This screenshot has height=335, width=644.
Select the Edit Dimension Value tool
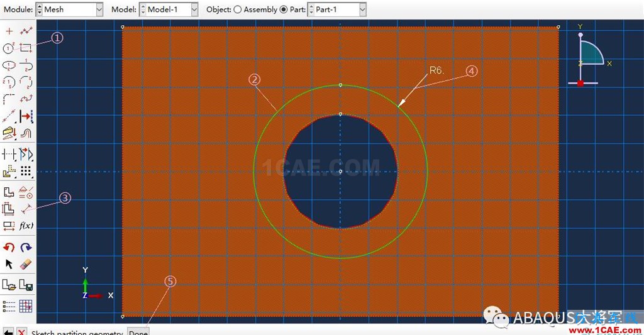coord(9,226)
